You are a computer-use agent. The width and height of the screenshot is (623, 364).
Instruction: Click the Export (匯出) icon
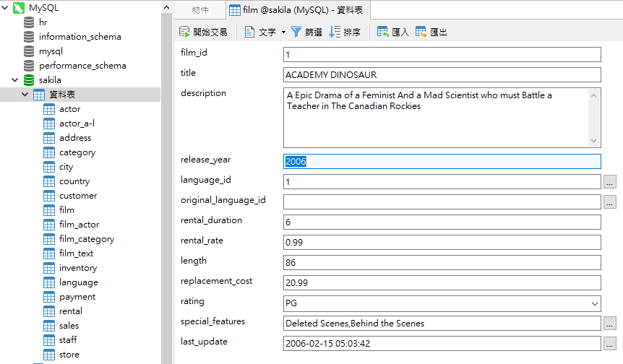[x=421, y=32]
